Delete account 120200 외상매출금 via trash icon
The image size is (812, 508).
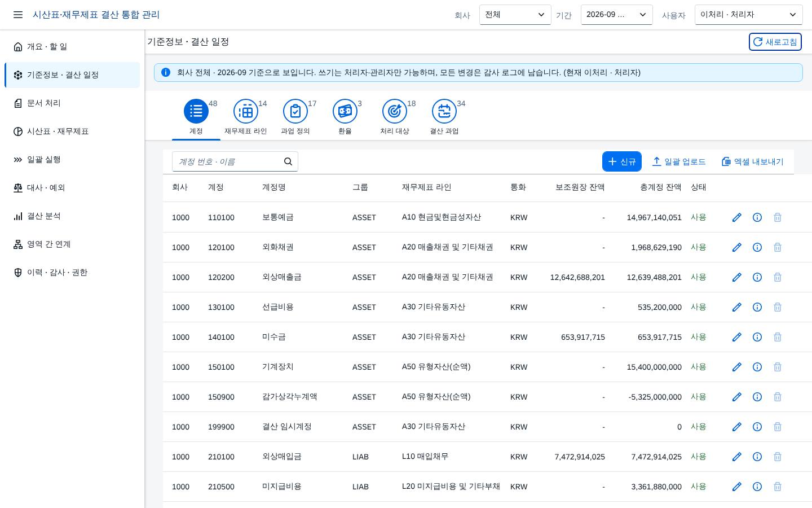[x=778, y=277]
